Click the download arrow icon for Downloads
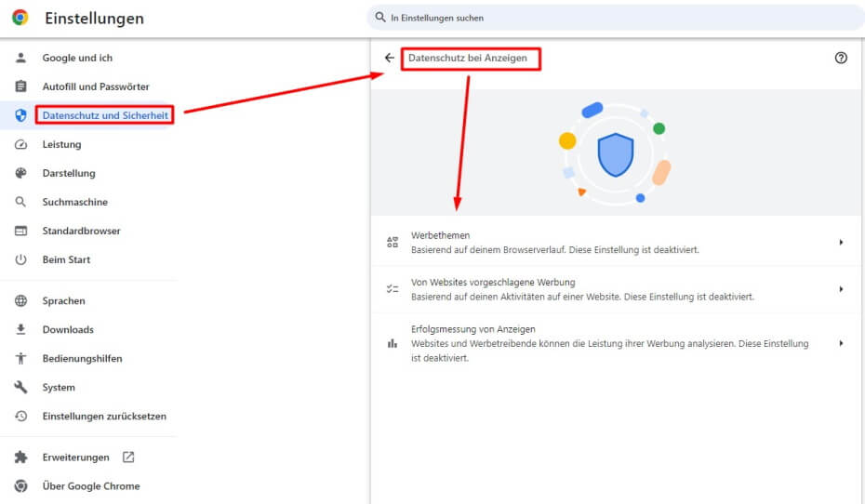 [20, 329]
